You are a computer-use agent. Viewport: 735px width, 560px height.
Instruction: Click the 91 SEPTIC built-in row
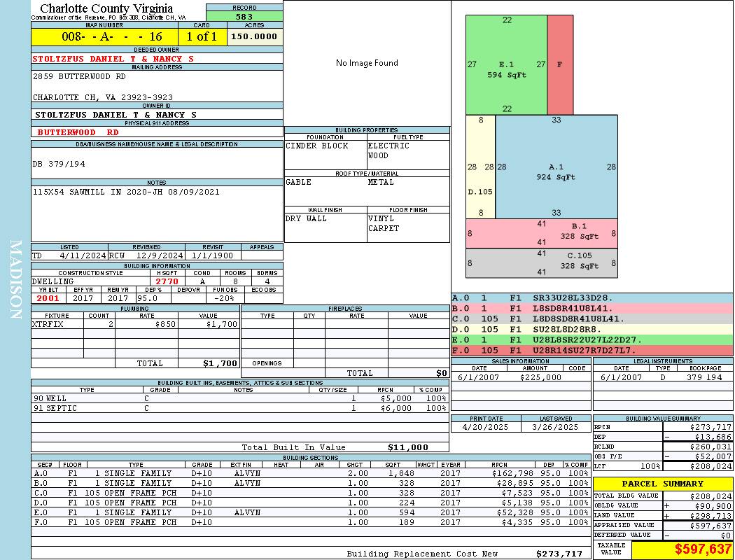240,409
